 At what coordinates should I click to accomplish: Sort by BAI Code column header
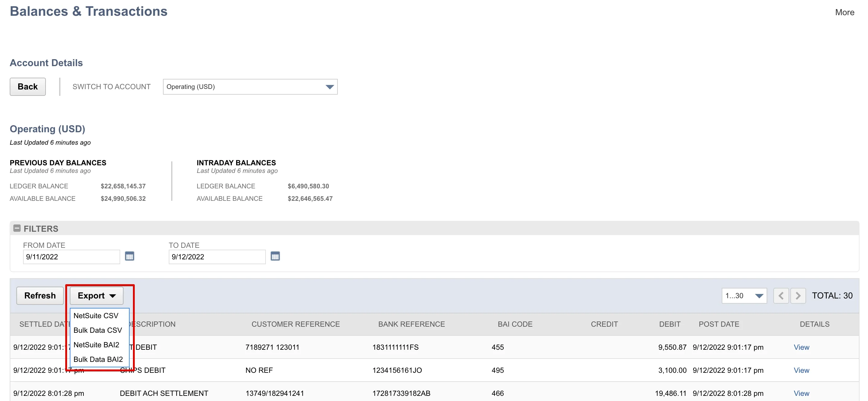click(x=515, y=324)
